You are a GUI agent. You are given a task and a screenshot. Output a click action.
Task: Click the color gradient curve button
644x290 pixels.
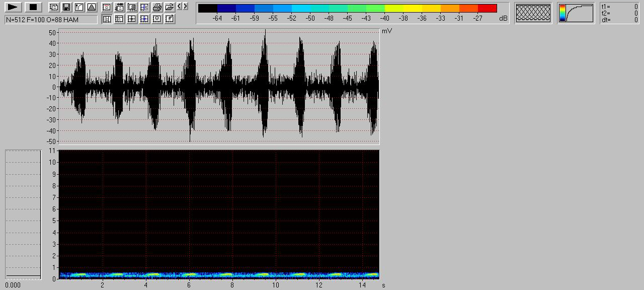(576, 13)
